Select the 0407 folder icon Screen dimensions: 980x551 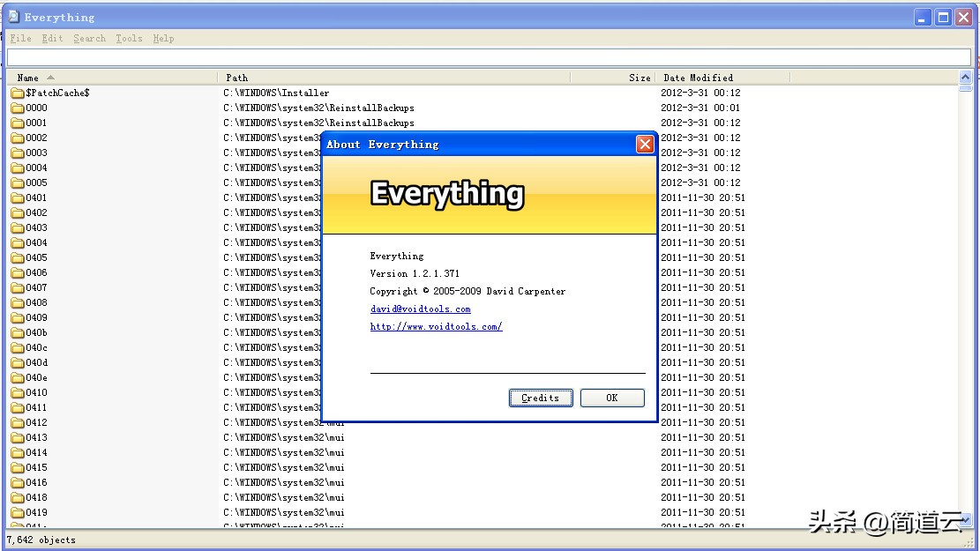point(18,288)
